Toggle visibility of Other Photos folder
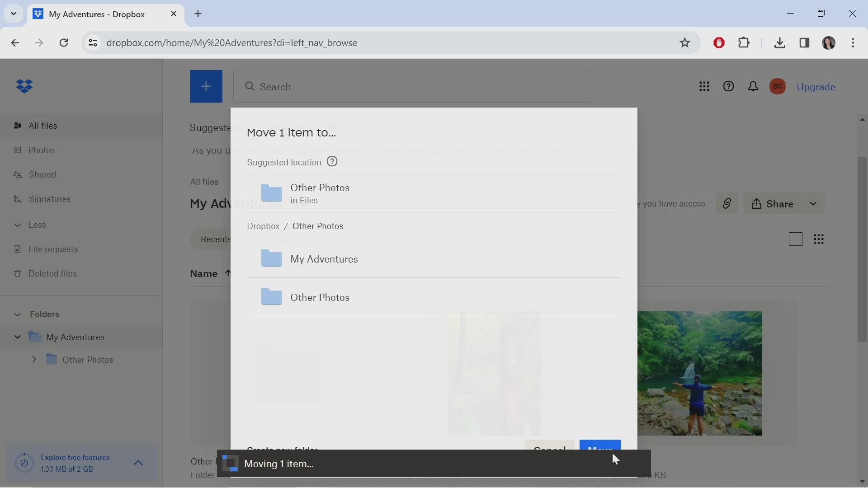Screen dimensions: 868x488 34,359
